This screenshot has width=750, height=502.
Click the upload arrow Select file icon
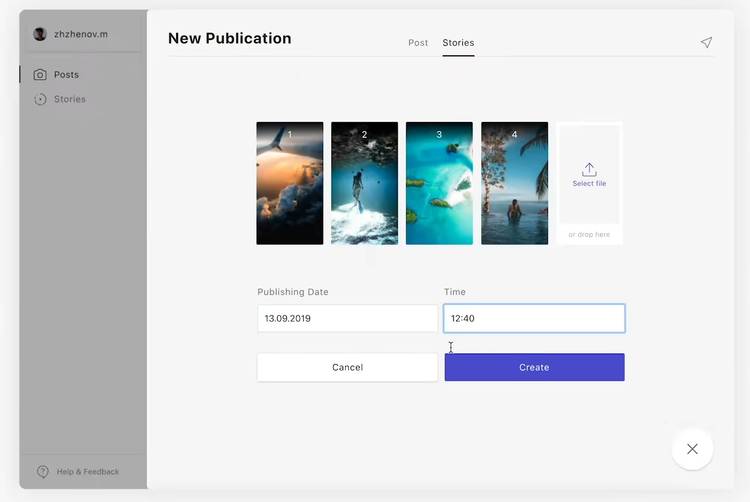click(x=589, y=169)
